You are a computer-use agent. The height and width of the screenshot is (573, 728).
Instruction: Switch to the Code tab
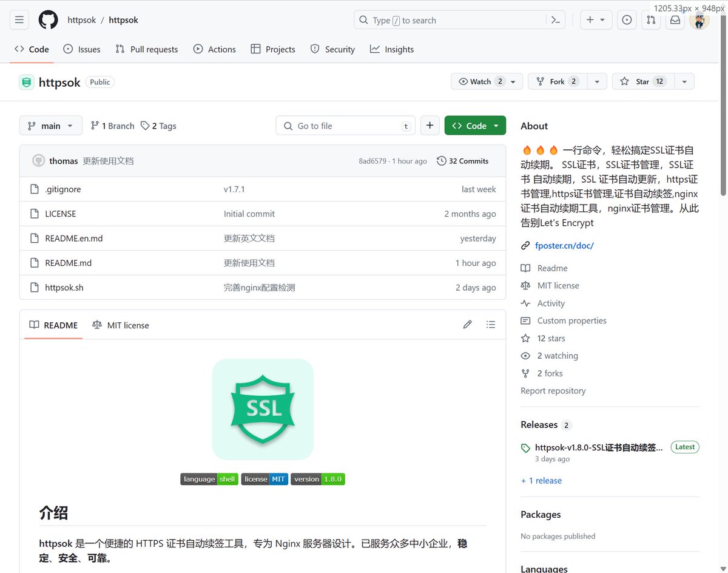[32, 49]
